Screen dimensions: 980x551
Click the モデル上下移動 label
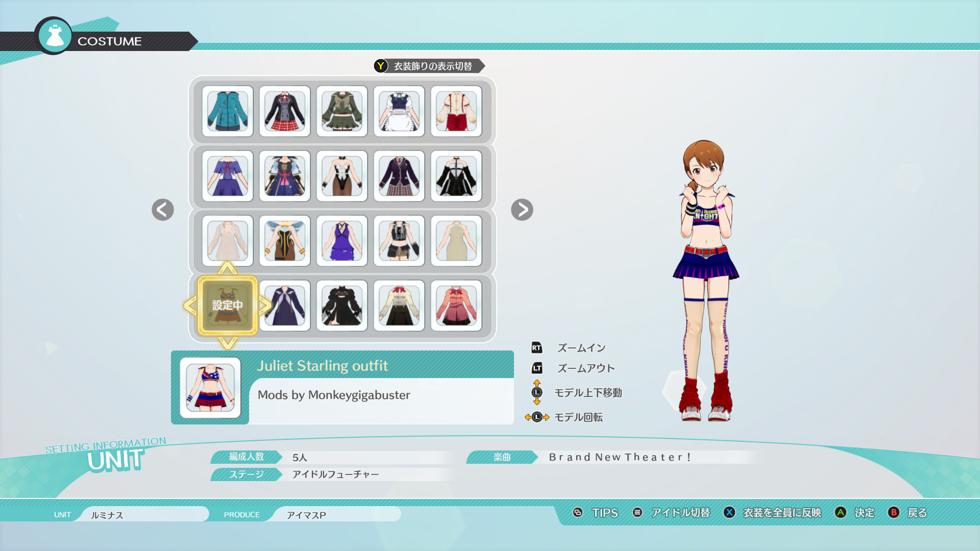[x=588, y=392]
